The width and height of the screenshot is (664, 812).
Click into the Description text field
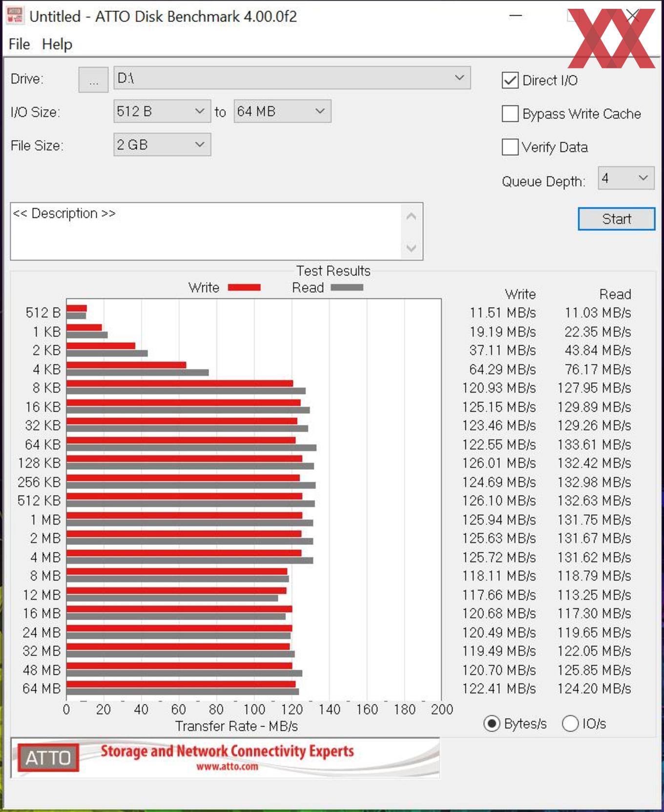[x=205, y=231]
